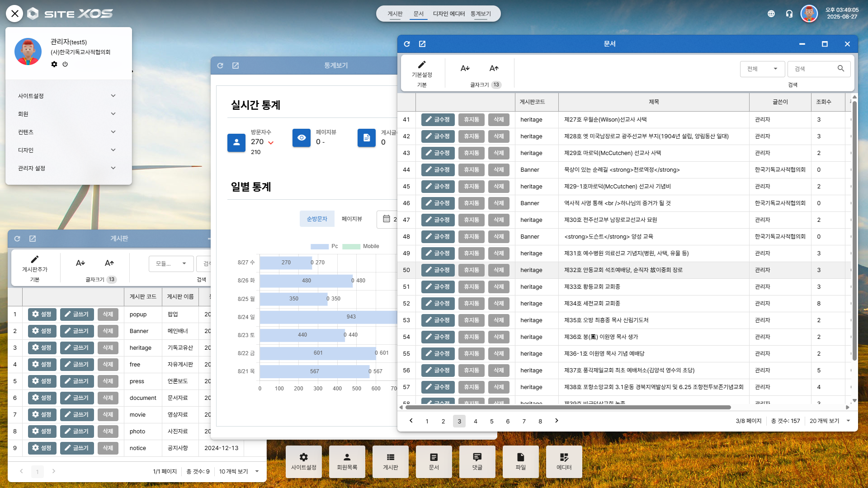Open 20개씩 보기 page size dropdown
This screenshot has height=488, width=868.
coord(830,421)
